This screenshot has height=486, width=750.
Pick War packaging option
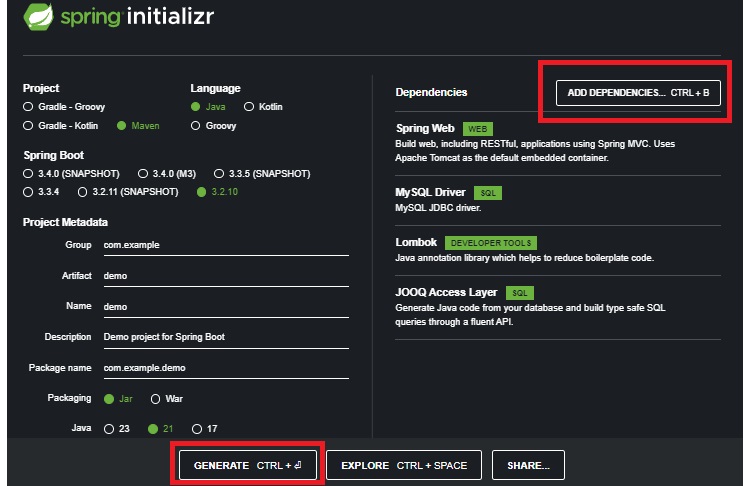tap(156, 398)
